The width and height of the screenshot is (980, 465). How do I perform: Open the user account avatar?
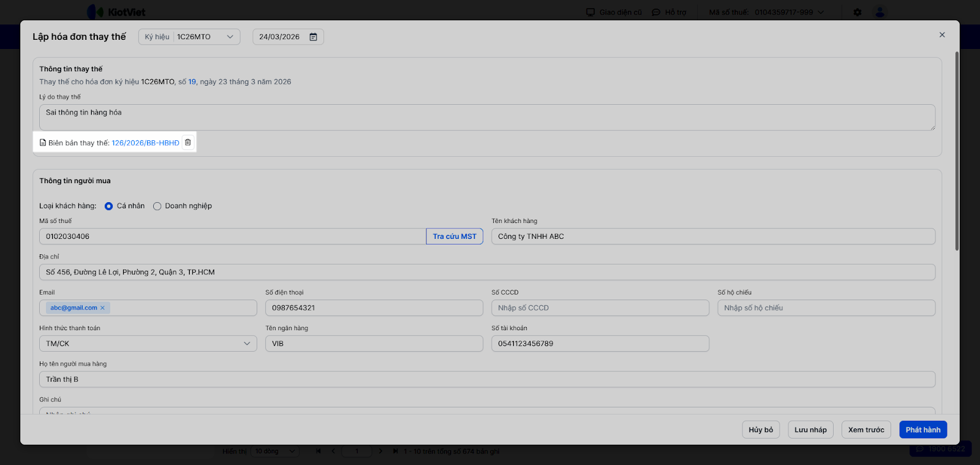tap(880, 12)
